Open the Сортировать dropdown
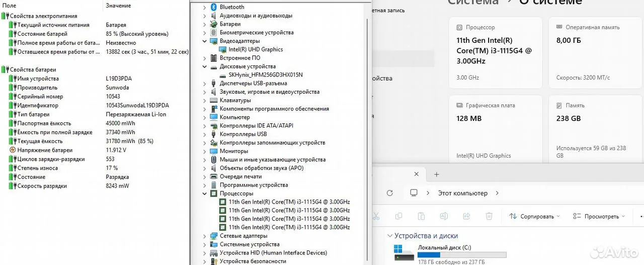Screen dimensions: 644x265 click(534, 216)
